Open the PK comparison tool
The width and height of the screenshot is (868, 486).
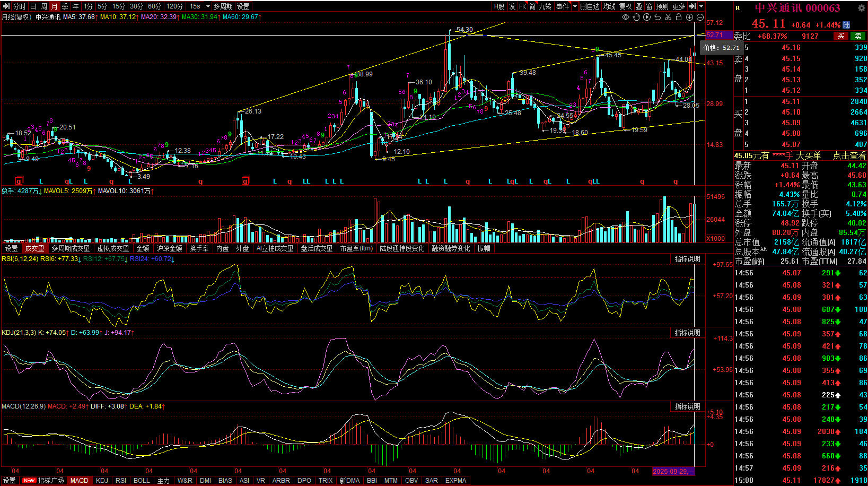pos(523,6)
